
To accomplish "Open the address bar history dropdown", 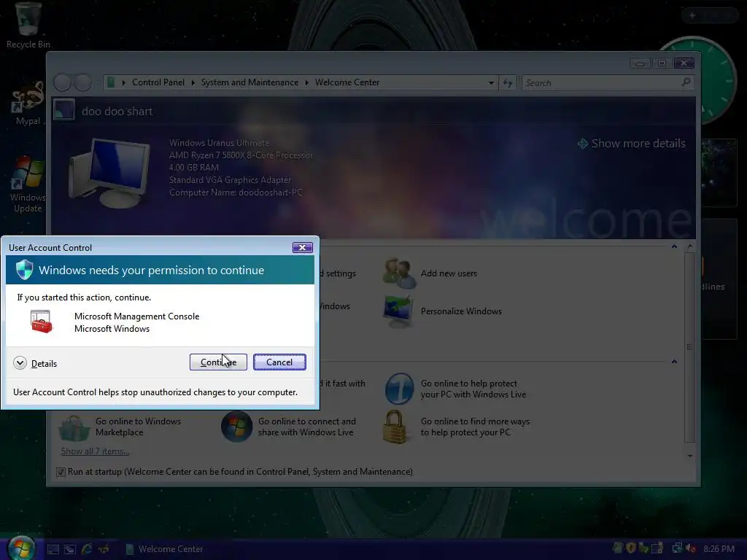I will [x=491, y=83].
